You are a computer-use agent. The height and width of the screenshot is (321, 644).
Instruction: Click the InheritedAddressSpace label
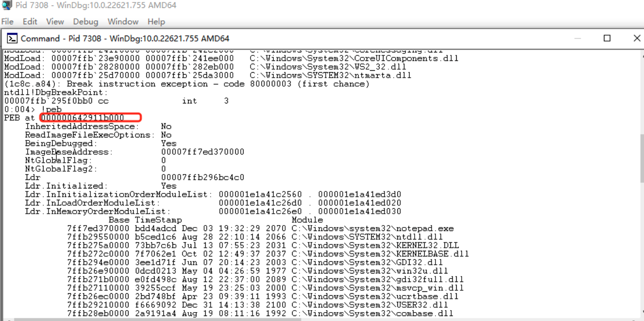pos(82,127)
